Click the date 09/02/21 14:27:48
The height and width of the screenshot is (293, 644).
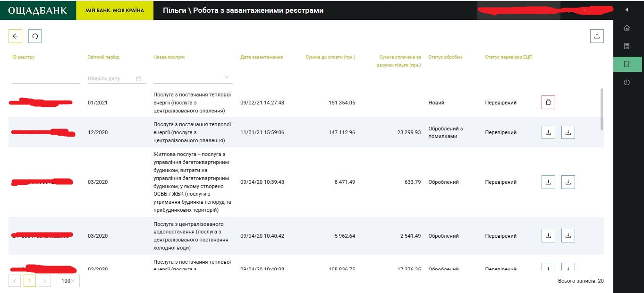262,103
